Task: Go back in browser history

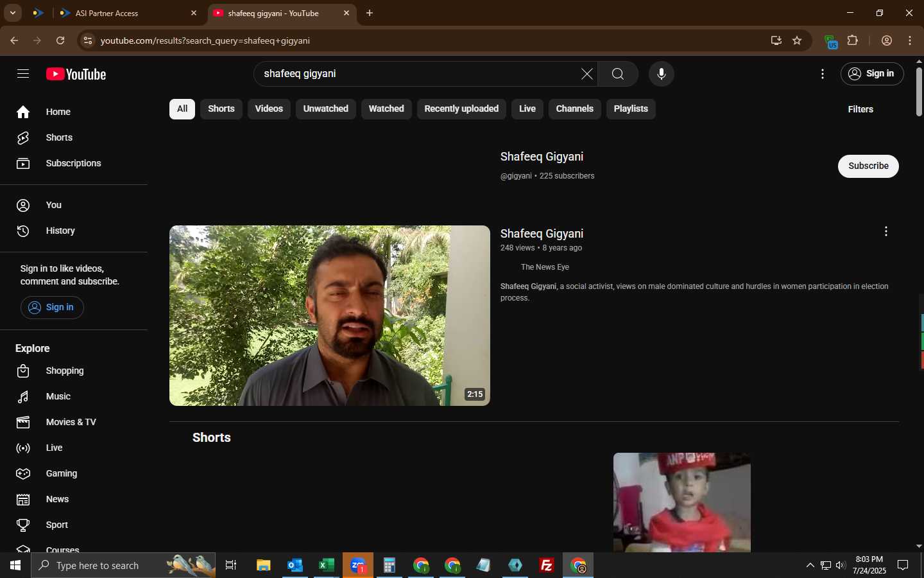Action: [x=14, y=40]
